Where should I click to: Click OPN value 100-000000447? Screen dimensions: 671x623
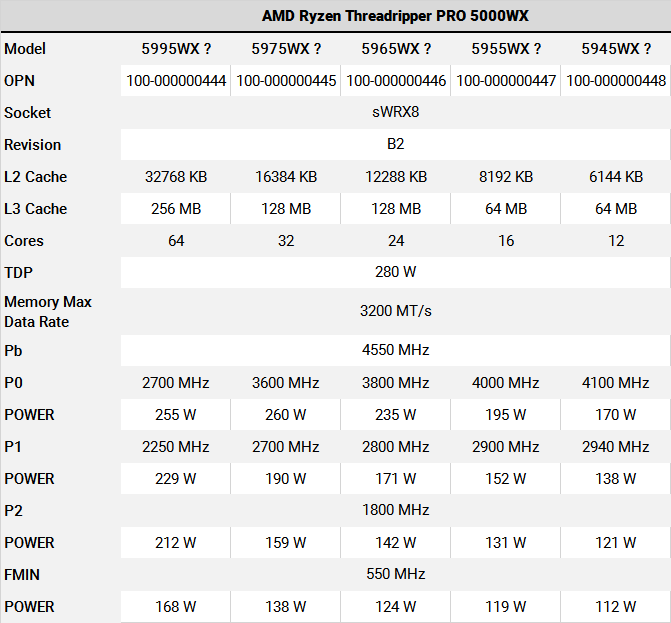[506, 81]
